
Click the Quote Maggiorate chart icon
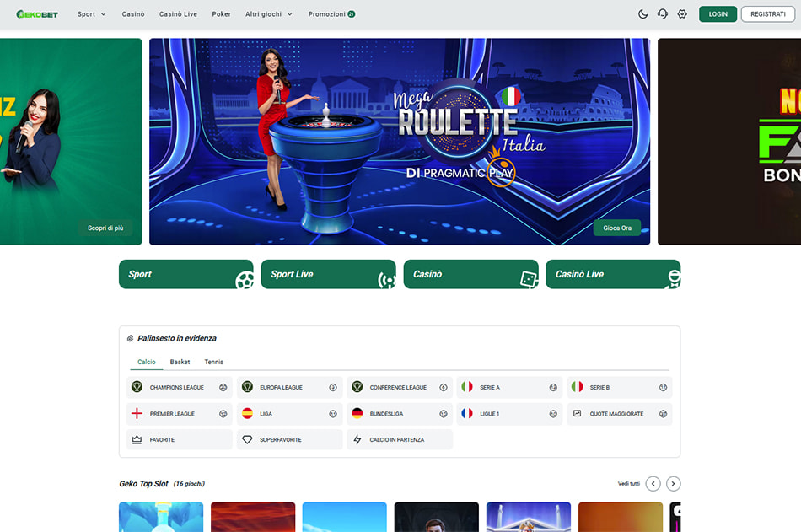(578, 413)
